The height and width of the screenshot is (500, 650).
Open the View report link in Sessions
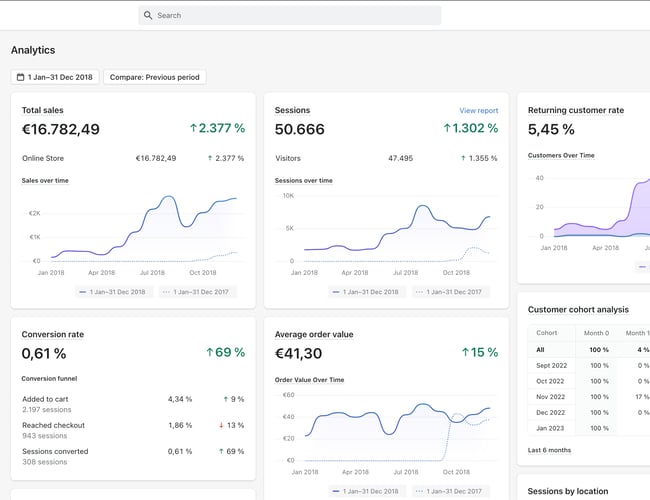pos(478,111)
